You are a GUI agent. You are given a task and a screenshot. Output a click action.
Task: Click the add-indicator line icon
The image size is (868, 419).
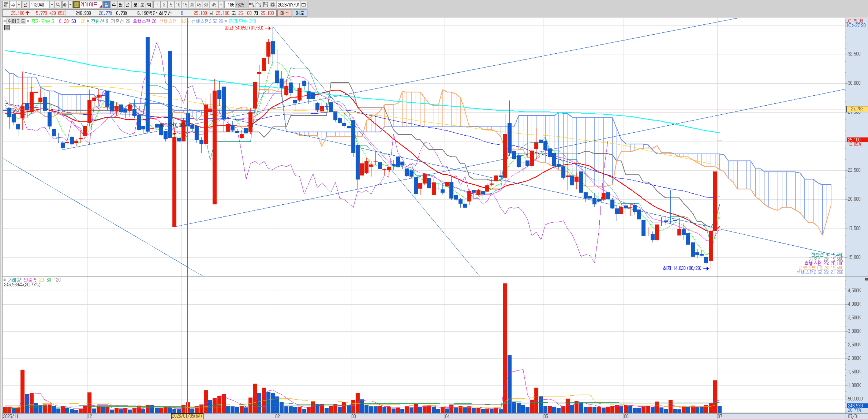[258, 5]
